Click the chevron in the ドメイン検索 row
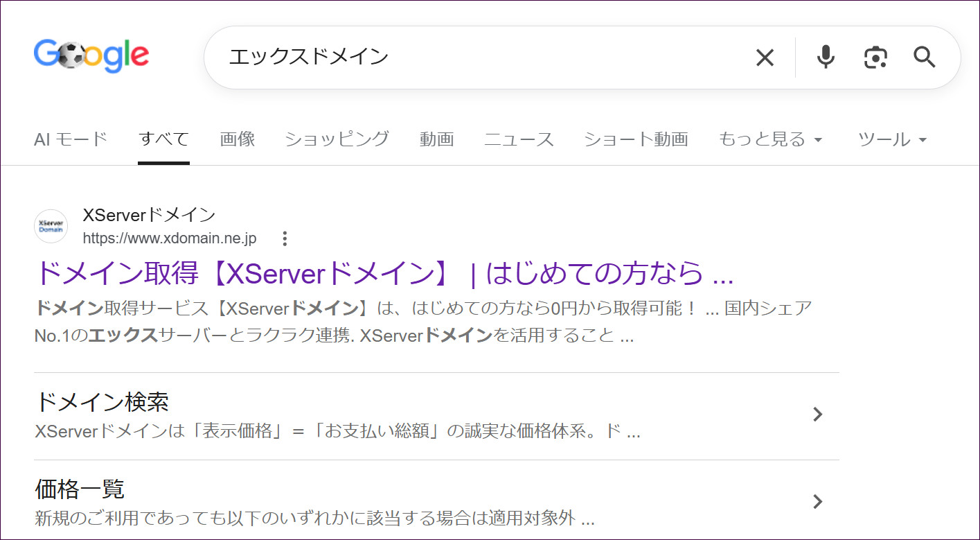Image resolution: width=980 pixels, height=540 pixels. pos(818,415)
